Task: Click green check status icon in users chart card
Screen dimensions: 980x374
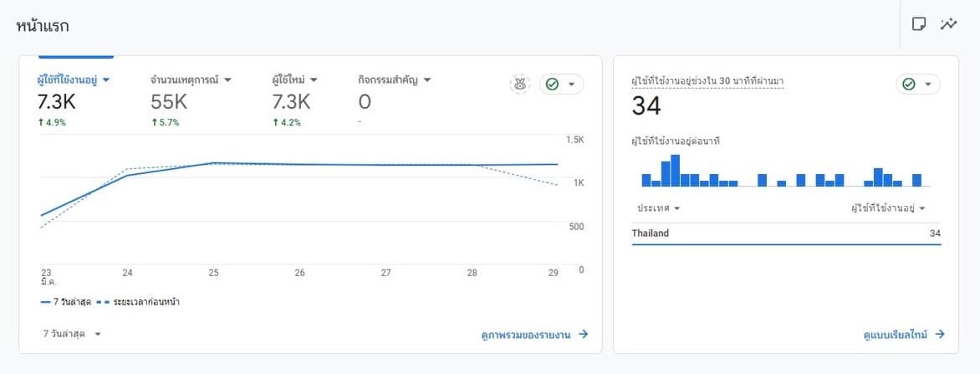Action: tap(552, 85)
